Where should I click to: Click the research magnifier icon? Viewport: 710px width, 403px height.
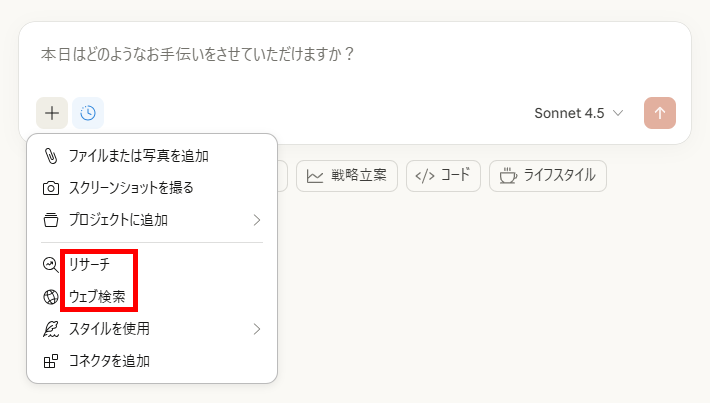click(51, 264)
